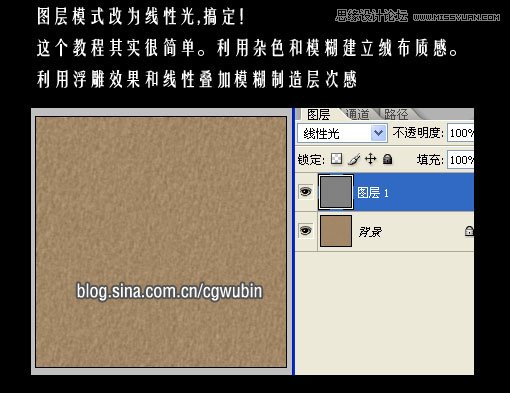This screenshot has width=510, height=393.
Task: Click the 不透明度 value field
Action: pos(460,133)
